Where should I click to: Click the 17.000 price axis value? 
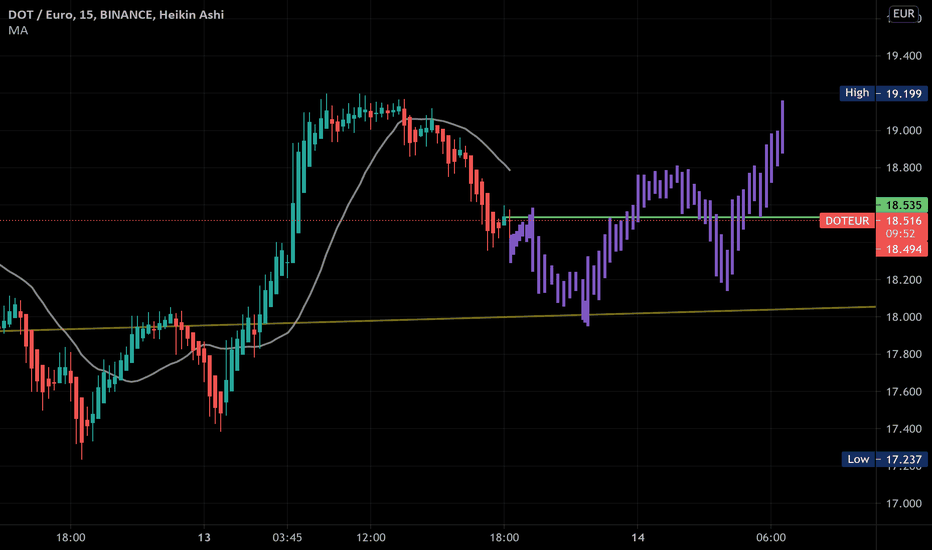coord(903,504)
